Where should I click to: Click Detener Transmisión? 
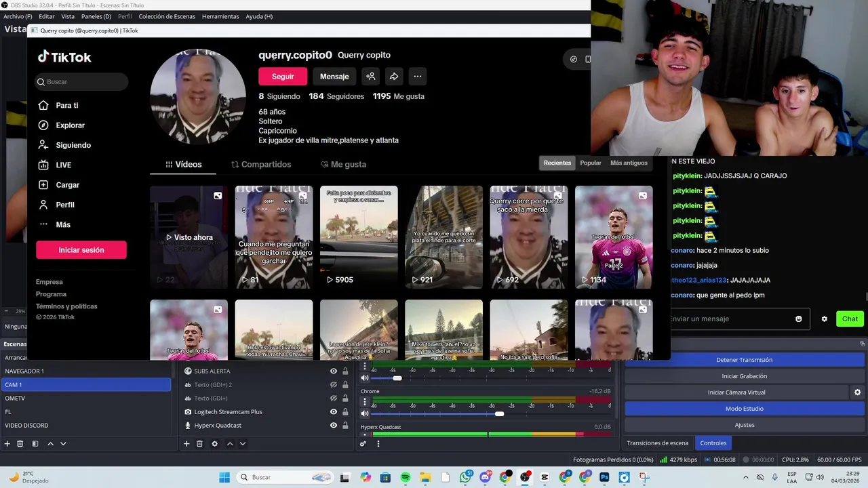(744, 360)
